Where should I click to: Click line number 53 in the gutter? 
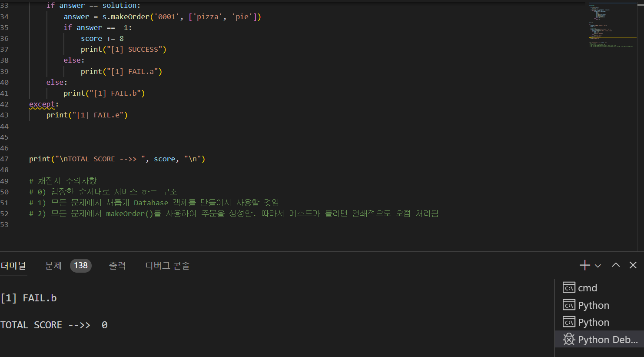pyautogui.click(x=4, y=225)
